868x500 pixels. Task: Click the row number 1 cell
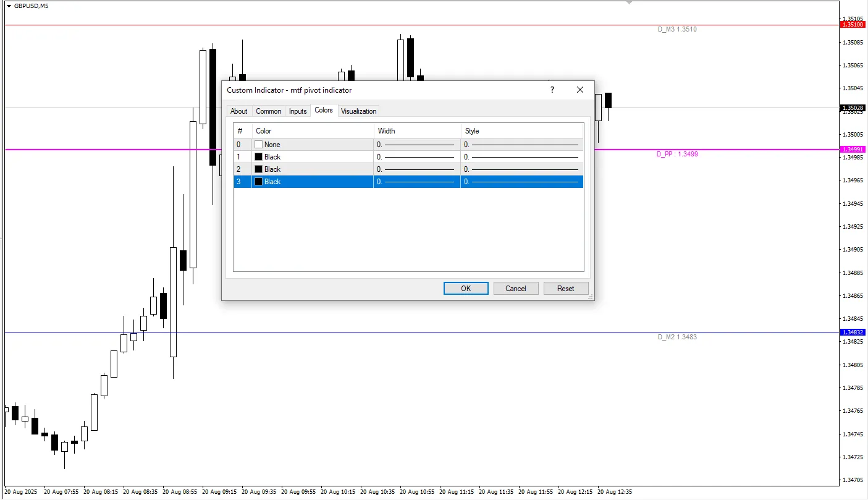[x=243, y=157]
